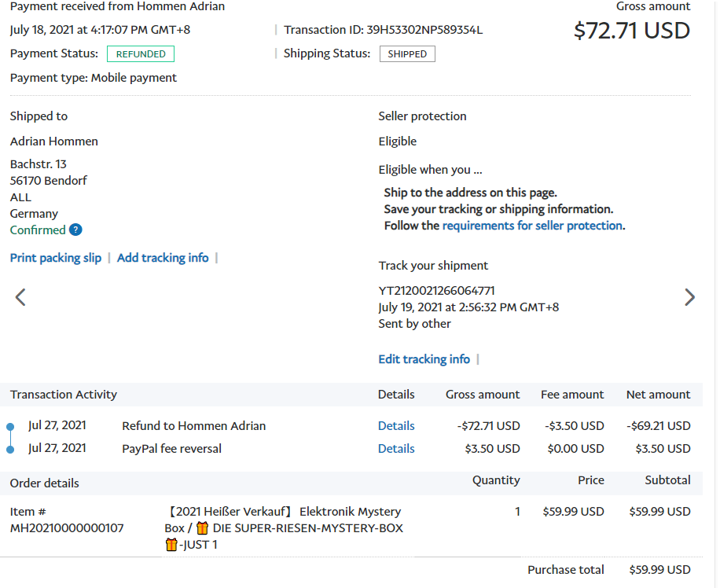Select the Transaction ID 39H53302NP589354L
This screenshot has width=720, height=588.
click(424, 30)
